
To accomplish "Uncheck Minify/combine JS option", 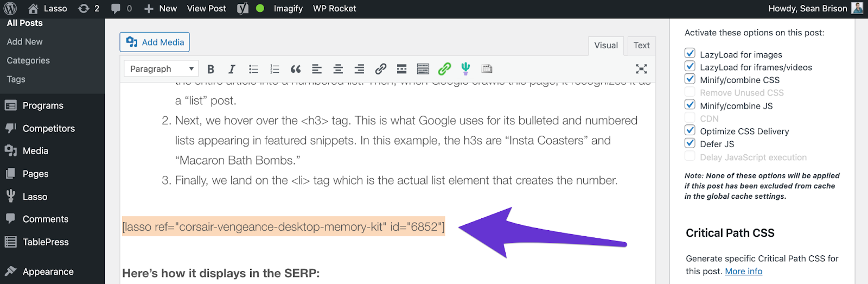I will coord(690,104).
